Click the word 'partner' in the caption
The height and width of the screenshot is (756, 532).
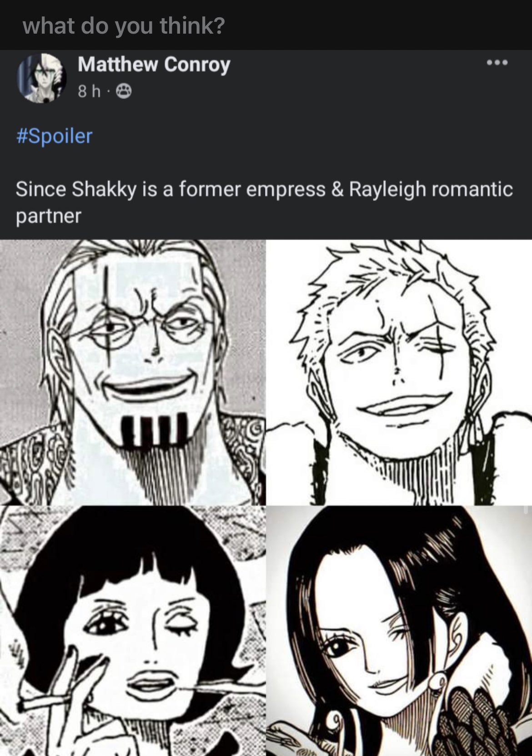pyautogui.click(x=48, y=215)
